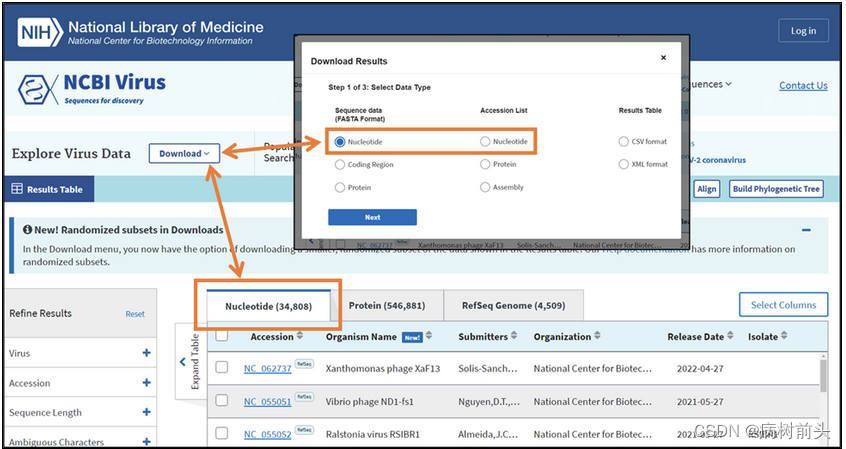Click the submitter Nguyen,D.T. cell
The image size is (846, 449).
[488, 402]
